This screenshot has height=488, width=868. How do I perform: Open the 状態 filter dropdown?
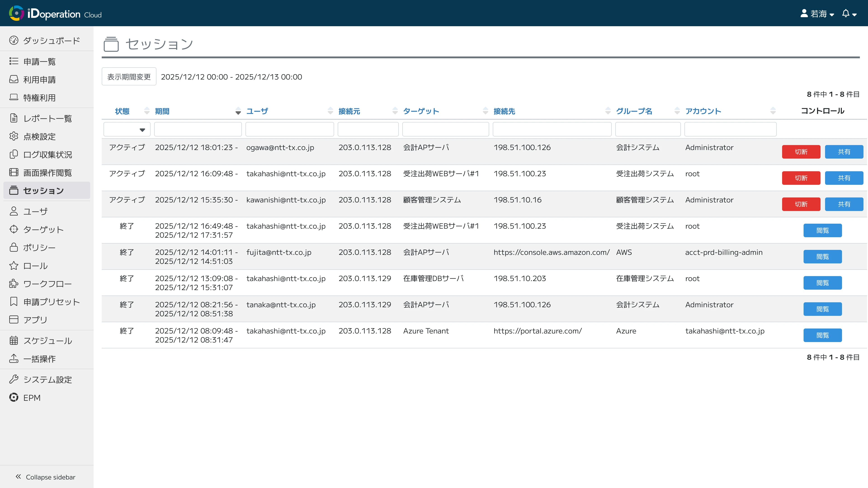click(x=127, y=130)
